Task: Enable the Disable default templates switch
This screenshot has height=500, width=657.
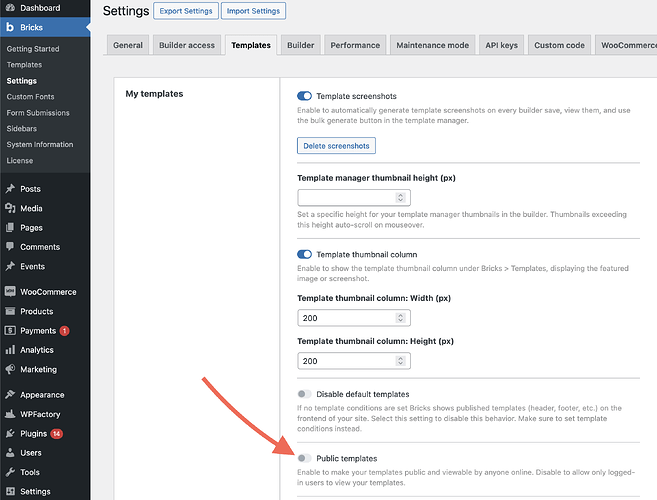Action: tap(304, 394)
